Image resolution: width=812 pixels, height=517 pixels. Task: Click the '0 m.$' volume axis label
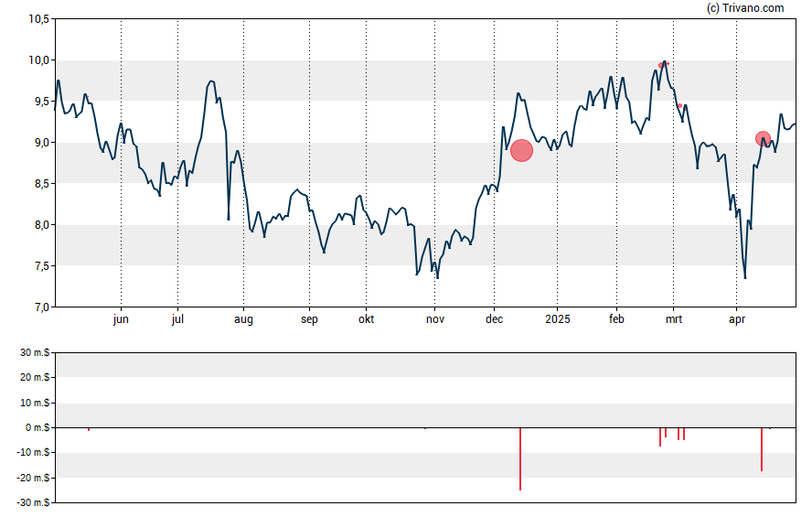[x=37, y=427]
